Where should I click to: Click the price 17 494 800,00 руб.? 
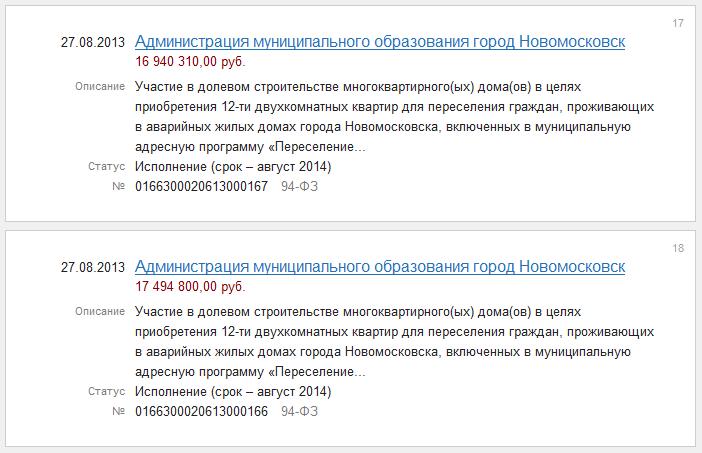190,287
